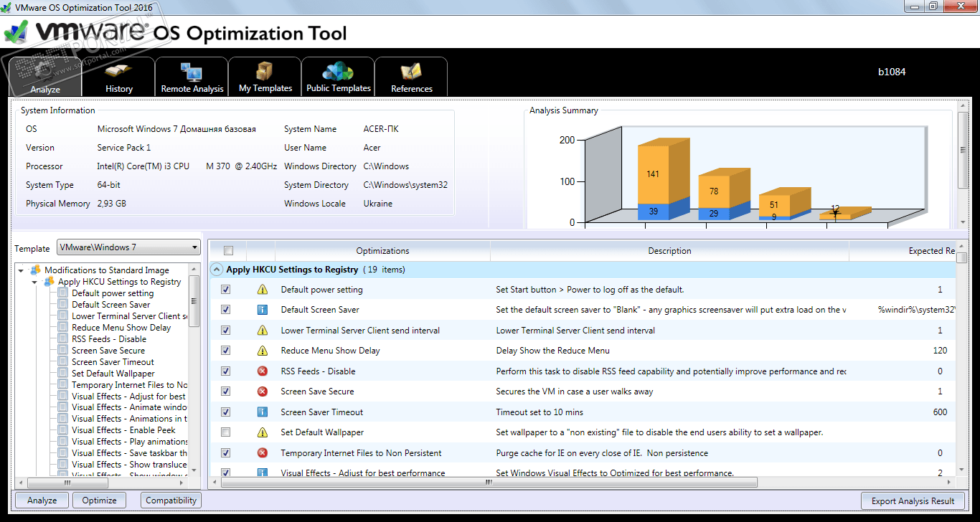Click the Analyze tab icon
Viewport: 980px width, 522px height.
coord(44,72)
